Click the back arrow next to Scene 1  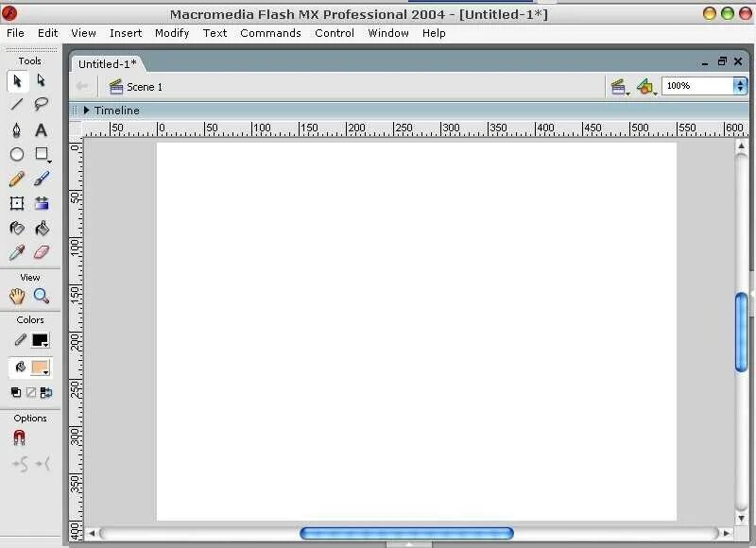(82, 87)
